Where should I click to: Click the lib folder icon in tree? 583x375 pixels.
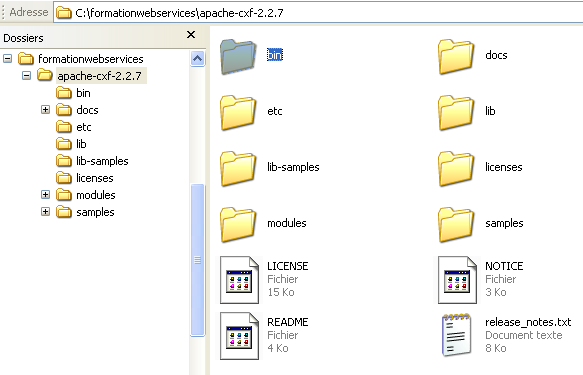point(64,143)
